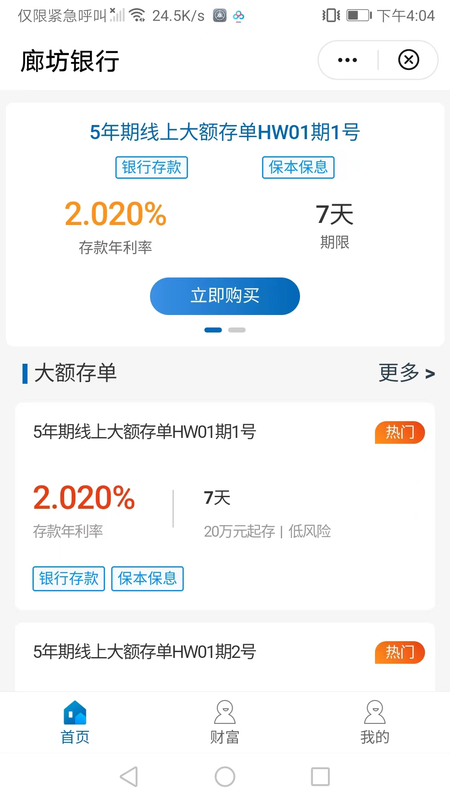Open the mini program three-dots menu
Screen dimensions: 450x800
click(x=347, y=60)
